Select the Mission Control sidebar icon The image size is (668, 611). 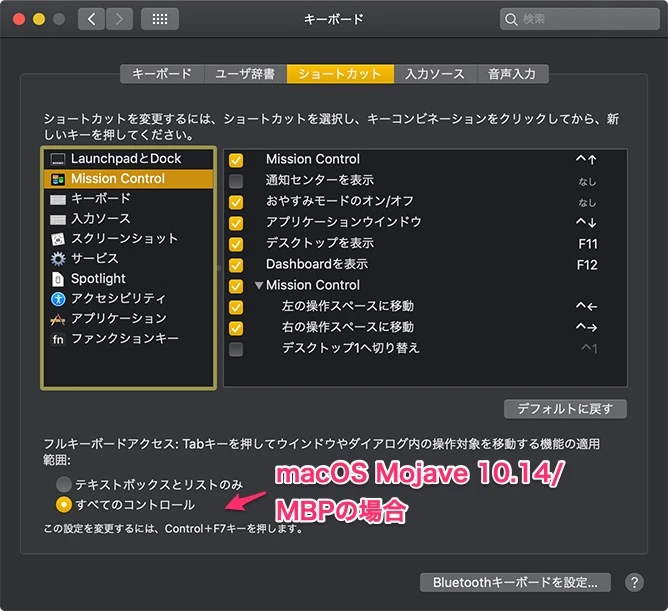pos(58,179)
